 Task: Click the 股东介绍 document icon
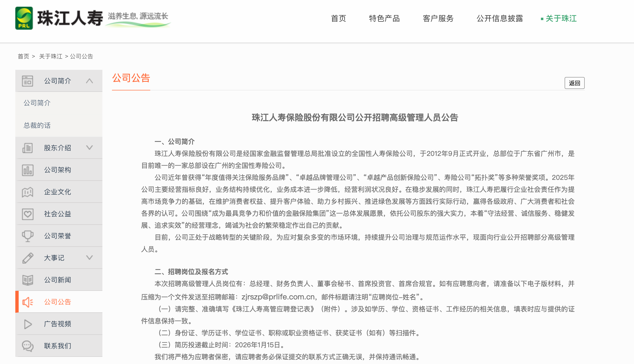(28, 148)
